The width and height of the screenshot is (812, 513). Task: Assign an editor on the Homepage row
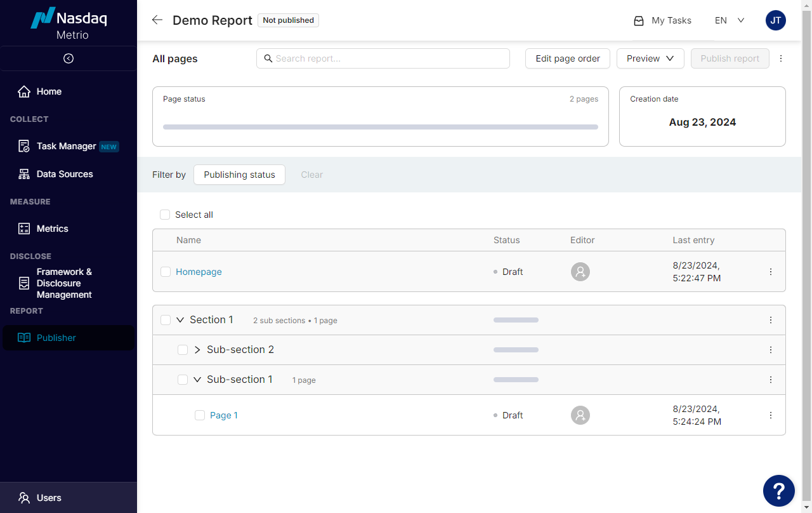click(x=580, y=272)
